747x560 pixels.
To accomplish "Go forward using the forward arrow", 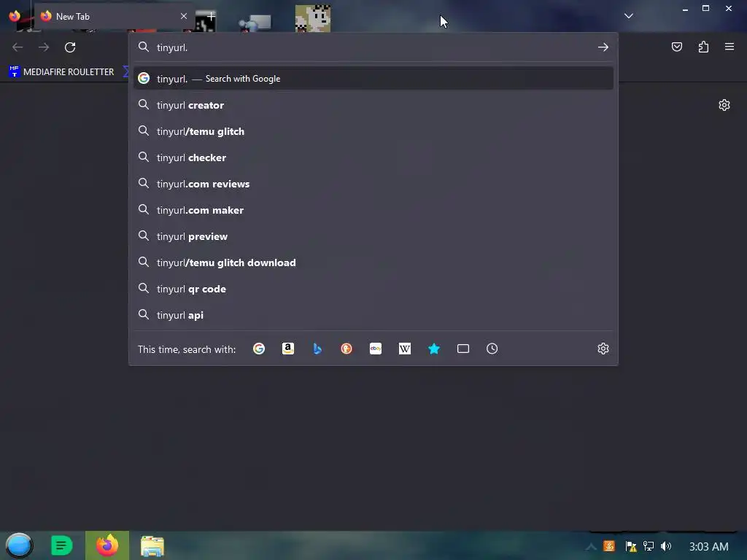I will click(44, 47).
